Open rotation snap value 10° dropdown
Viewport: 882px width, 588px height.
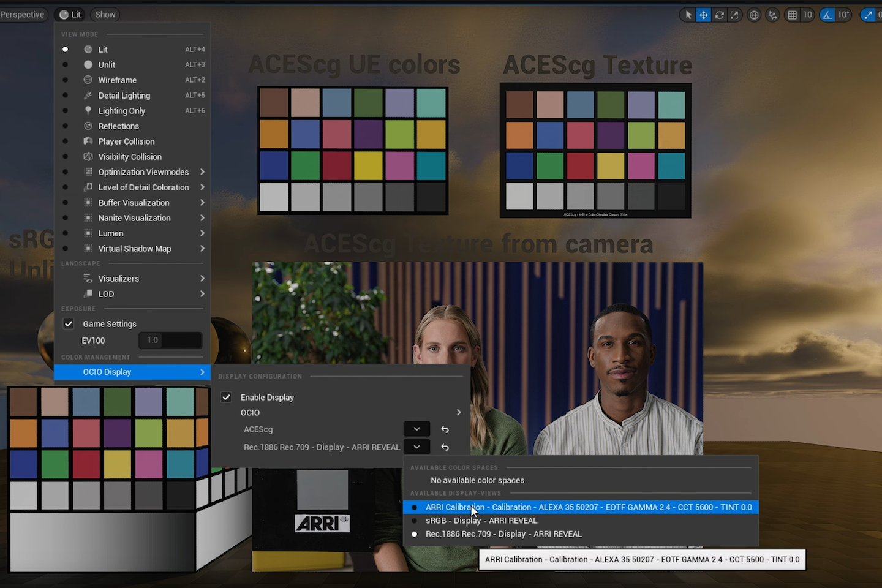pos(843,15)
